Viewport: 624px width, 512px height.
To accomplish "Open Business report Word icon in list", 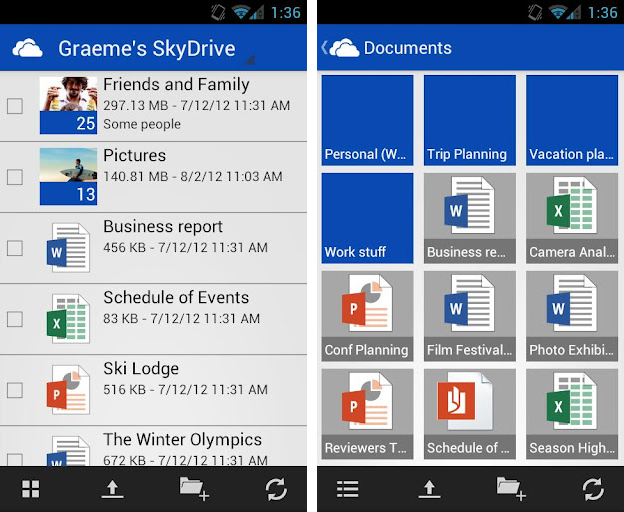I will [x=68, y=247].
